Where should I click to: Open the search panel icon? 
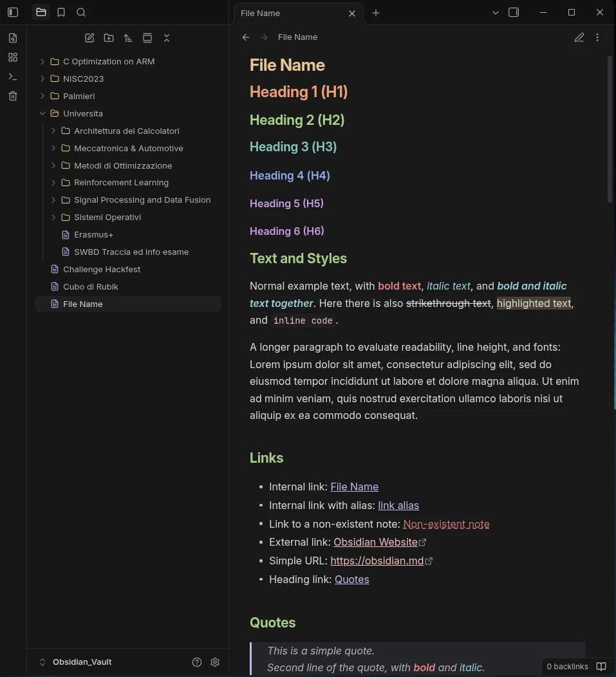(x=81, y=12)
